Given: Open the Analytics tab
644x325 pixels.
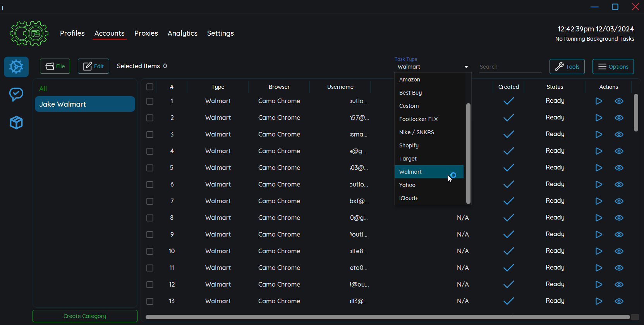Looking at the screenshot, I should pyautogui.click(x=182, y=33).
